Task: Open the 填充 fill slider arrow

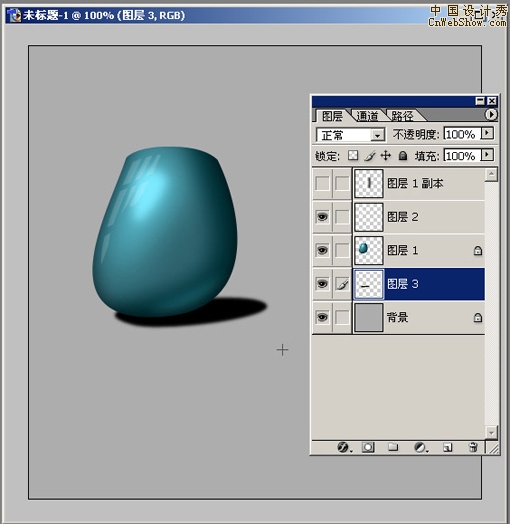Action: click(487, 155)
